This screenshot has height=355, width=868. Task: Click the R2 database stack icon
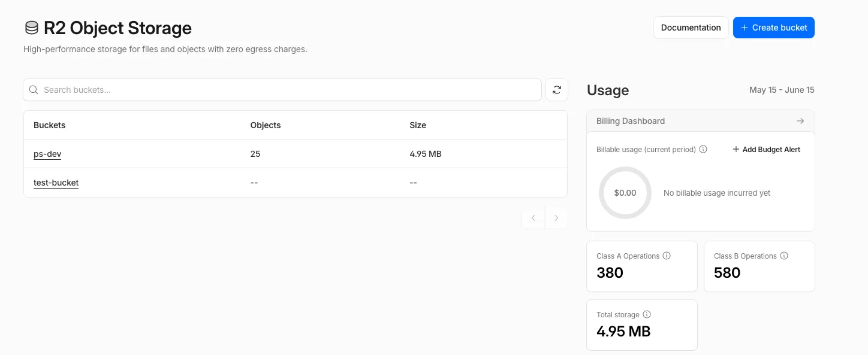(x=31, y=28)
